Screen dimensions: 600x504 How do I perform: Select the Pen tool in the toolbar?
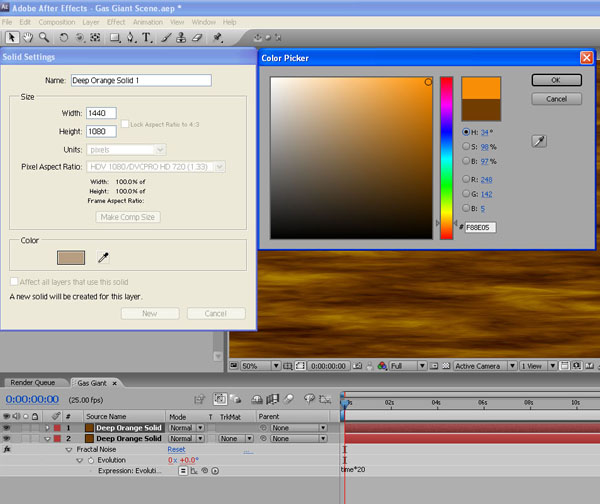click(131, 38)
